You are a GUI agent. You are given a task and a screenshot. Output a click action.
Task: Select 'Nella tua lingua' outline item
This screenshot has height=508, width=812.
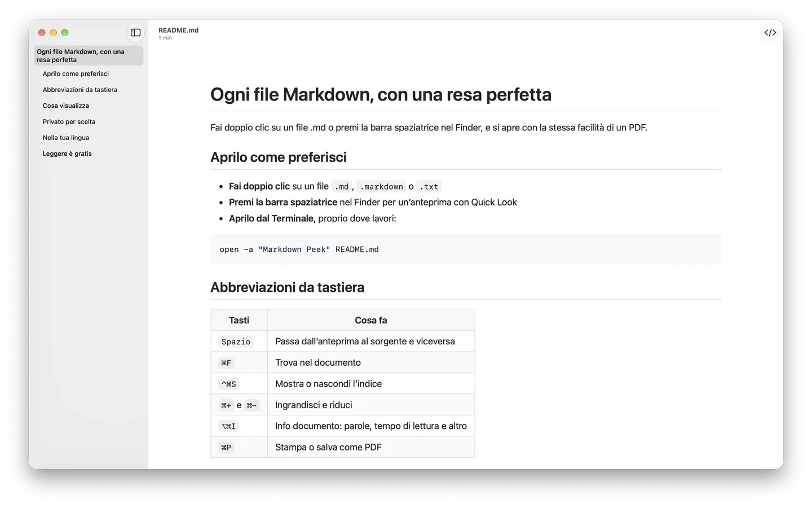(66, 138)
